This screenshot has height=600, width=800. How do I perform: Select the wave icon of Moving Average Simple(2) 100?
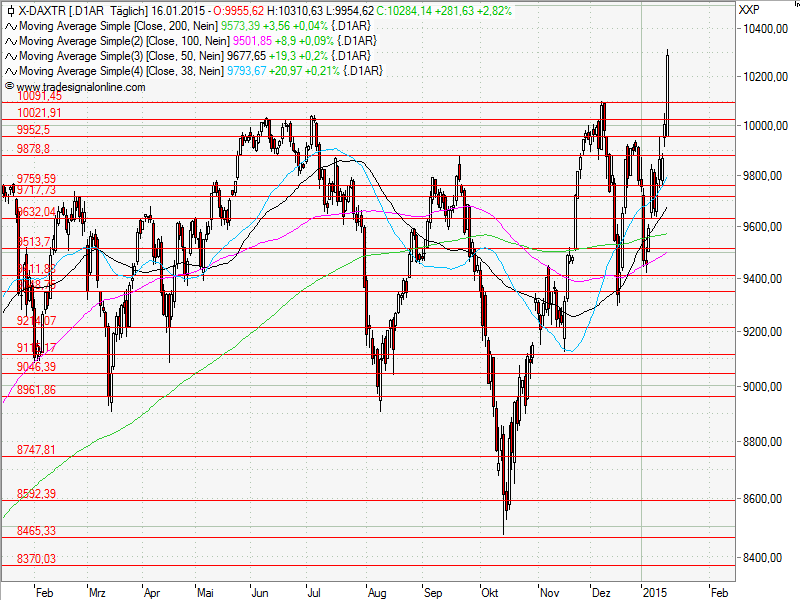12,41
